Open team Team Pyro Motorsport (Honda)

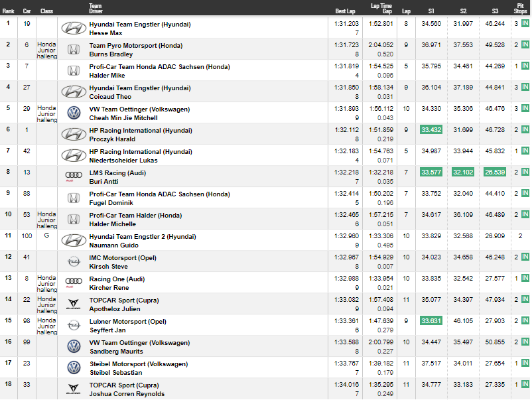(x=136, y=46)
